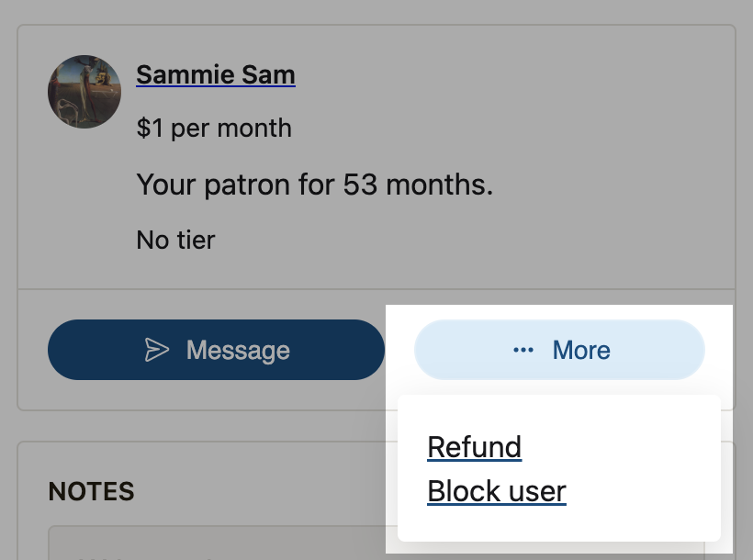Select Refund from the More menu

(475, 447)
